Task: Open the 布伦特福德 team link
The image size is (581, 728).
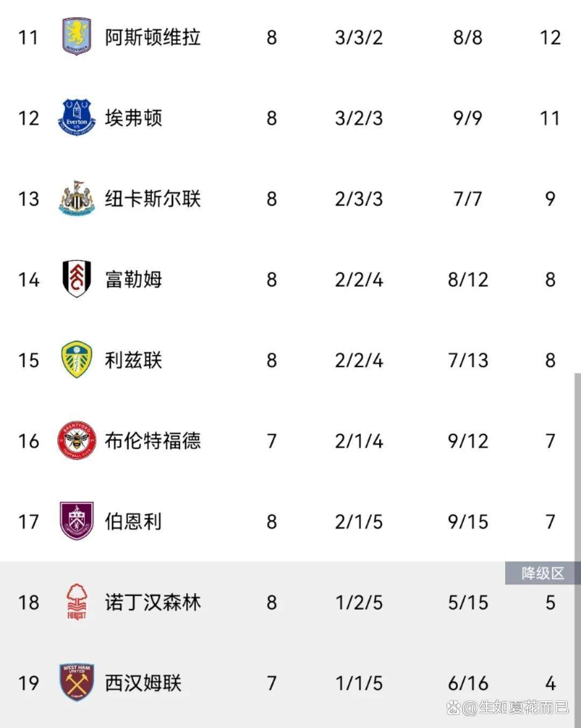Action: click(153, 441)
